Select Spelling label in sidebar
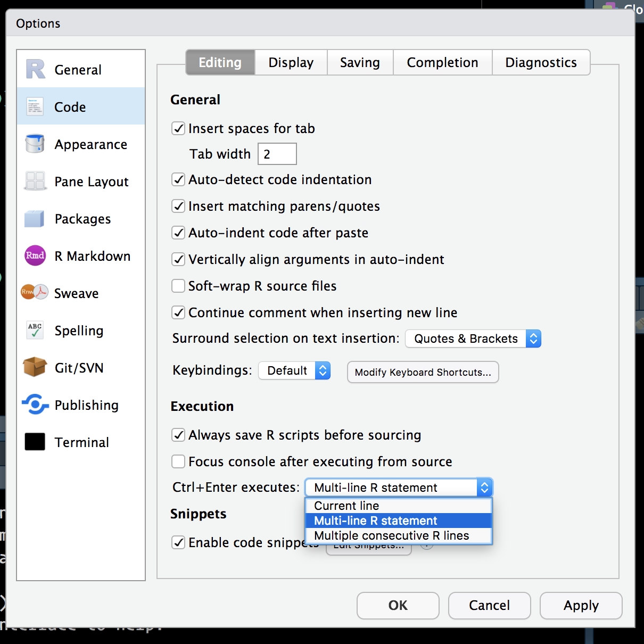This screenshot has height=644, width=644. click(79, 331)
